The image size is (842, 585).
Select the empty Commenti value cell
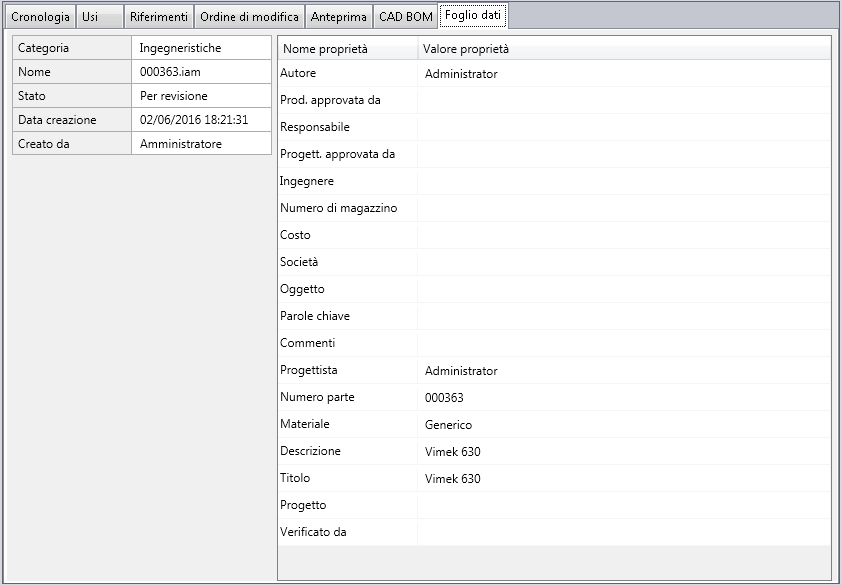click(624, 343)
